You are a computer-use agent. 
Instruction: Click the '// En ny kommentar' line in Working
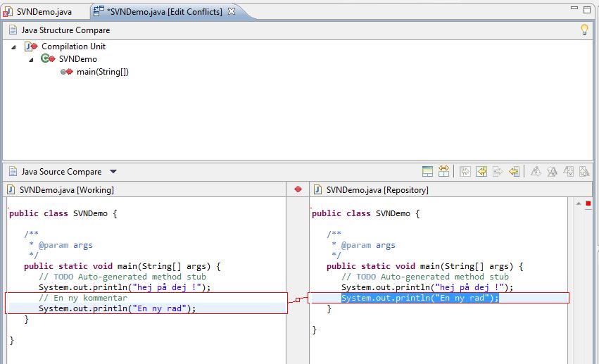pos(83,298)
